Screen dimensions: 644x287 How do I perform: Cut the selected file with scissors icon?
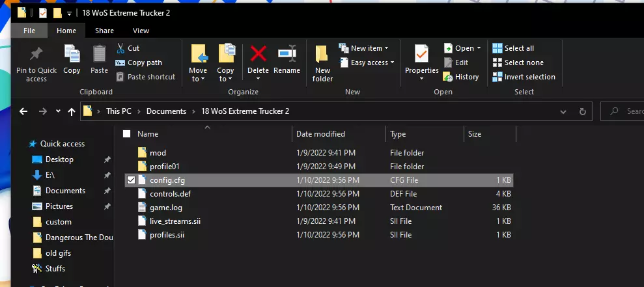click(120, 48)
